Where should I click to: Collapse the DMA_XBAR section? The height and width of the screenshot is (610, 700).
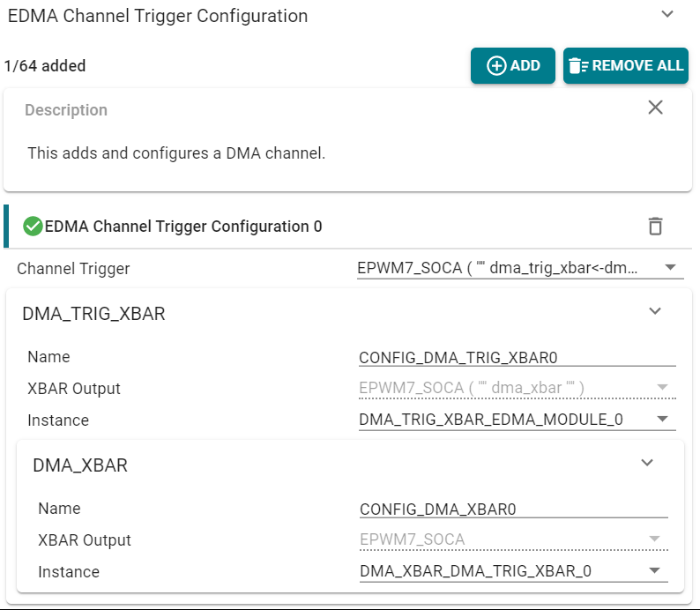(647, 463)
